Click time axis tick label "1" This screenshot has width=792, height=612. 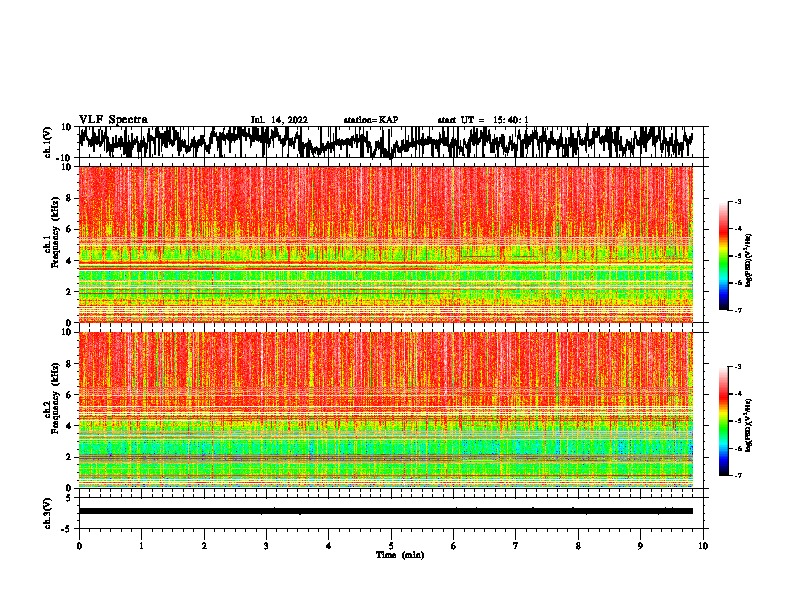[141, 546]
